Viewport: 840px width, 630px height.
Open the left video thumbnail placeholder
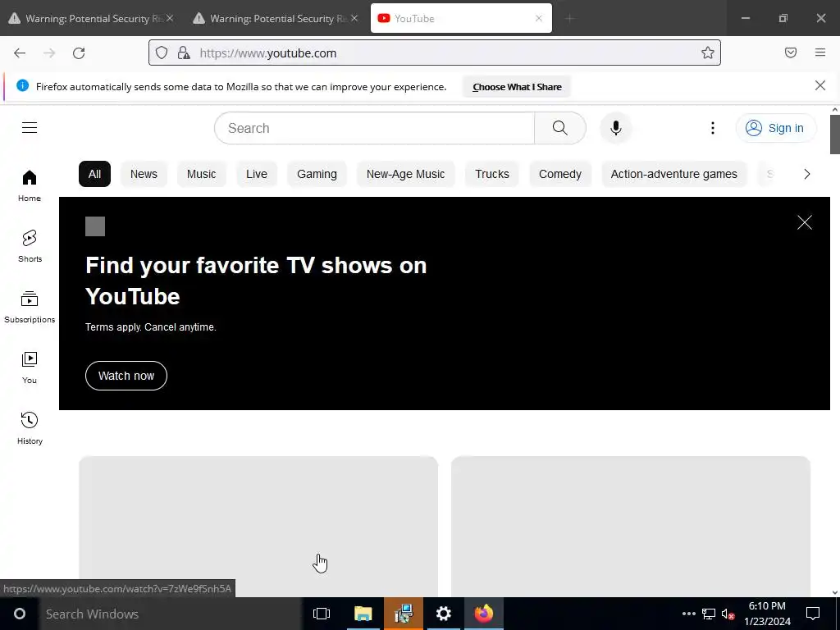coord(258,526)
